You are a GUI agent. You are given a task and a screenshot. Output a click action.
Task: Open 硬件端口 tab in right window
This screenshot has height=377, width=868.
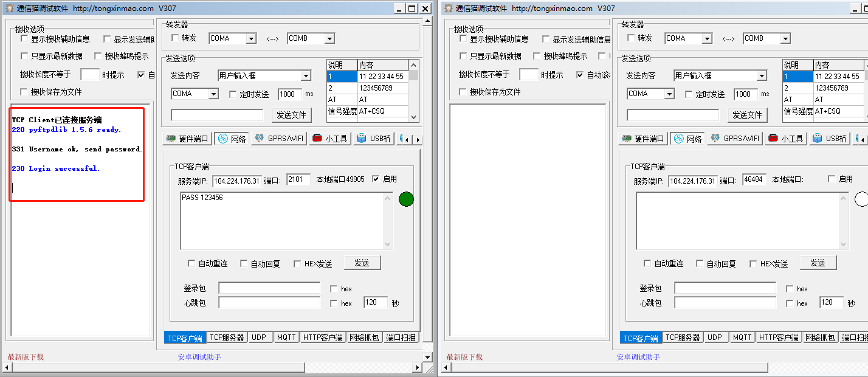pyautogui.click(x=642, y=139)
